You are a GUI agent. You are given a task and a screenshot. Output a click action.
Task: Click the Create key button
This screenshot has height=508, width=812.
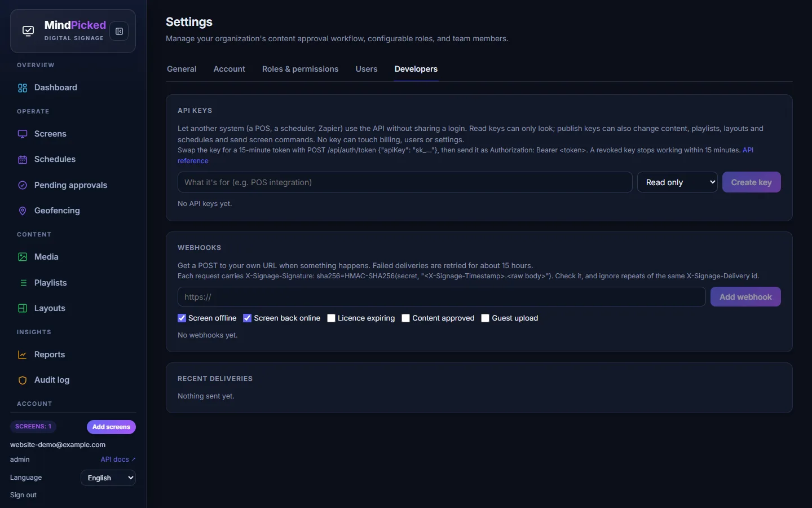point(751,182)
